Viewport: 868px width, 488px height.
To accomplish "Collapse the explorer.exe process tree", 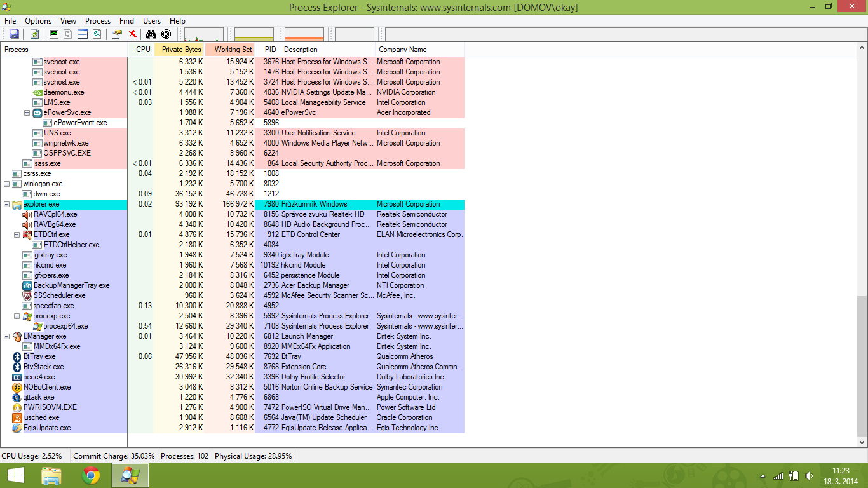I will (x=7, y=204).
